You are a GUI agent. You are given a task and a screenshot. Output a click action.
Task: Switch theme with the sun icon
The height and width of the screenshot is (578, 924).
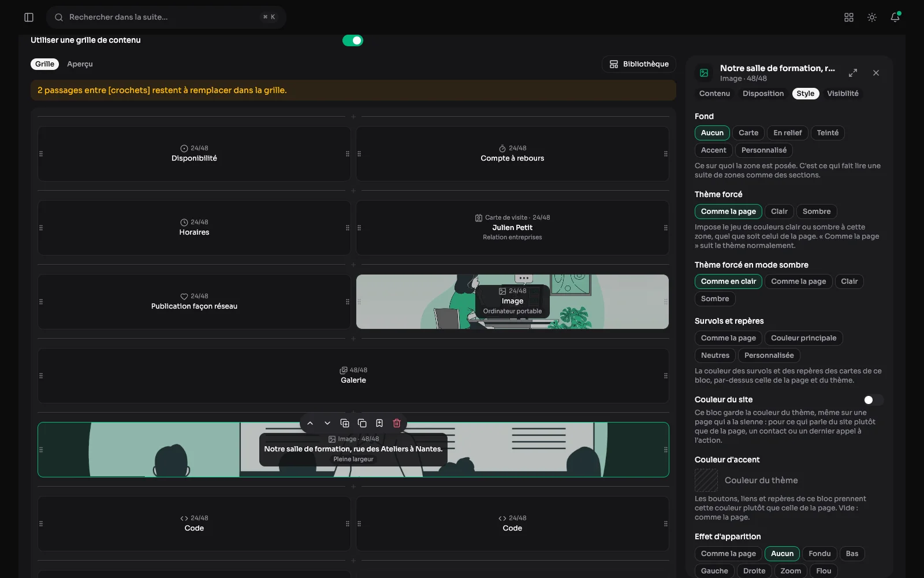tap(872, 17)
